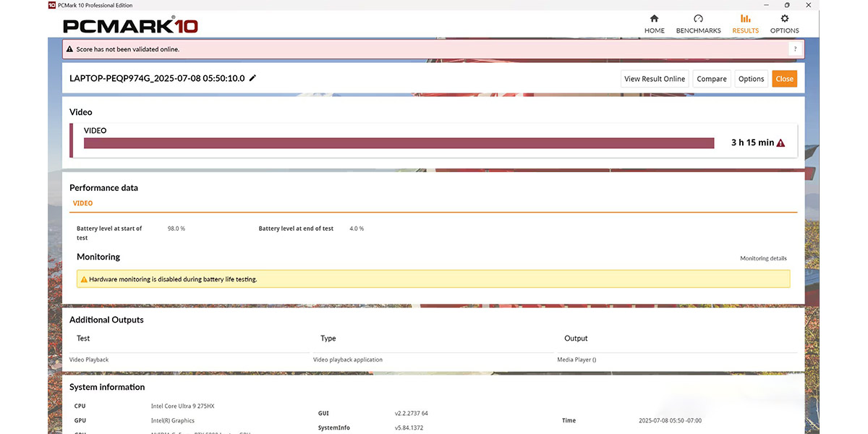Viewport: 868px width, 434px height.
Task: Click the Time value 2025-07-08 05:50 -07:00
Action: tap(671, 421)
